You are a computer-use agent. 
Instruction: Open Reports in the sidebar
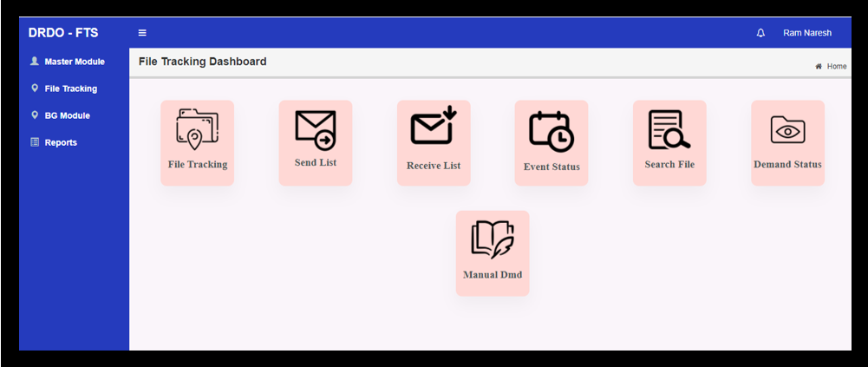61,142
